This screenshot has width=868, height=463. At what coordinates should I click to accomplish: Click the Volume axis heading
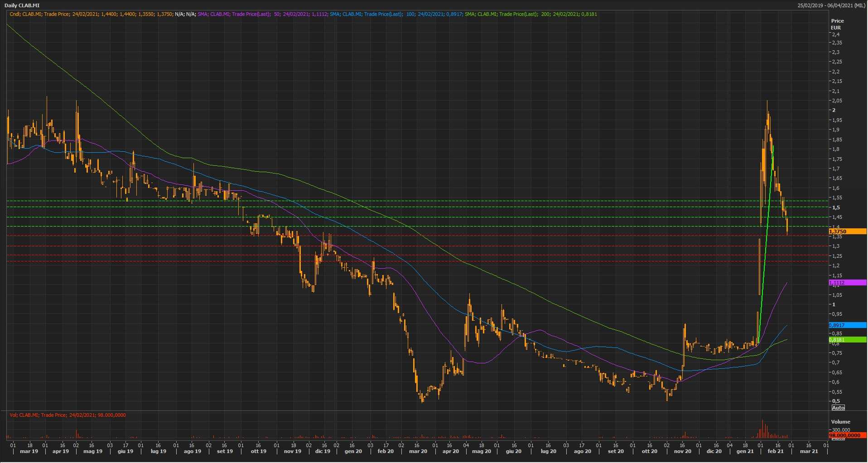click(x=840, y=422)
